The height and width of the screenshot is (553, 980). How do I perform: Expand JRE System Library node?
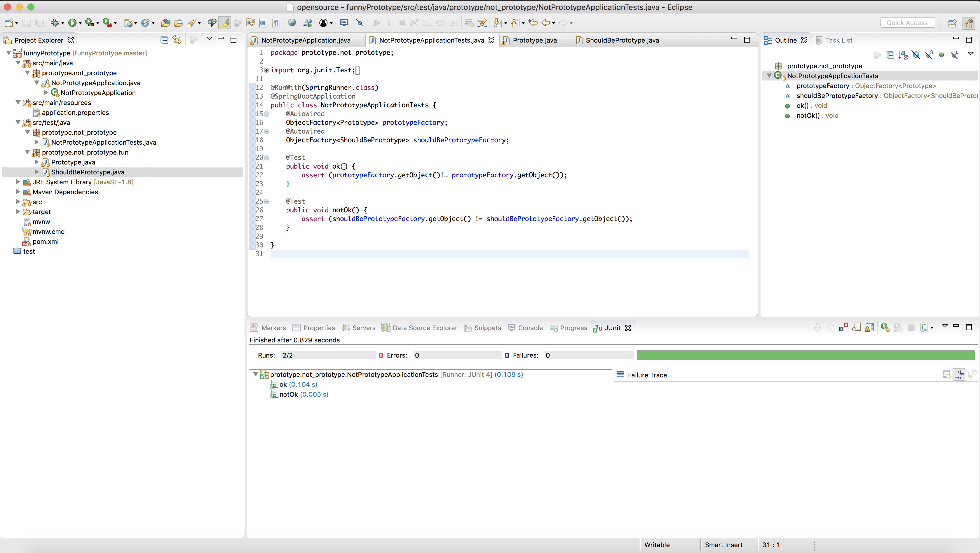(18, 182)
